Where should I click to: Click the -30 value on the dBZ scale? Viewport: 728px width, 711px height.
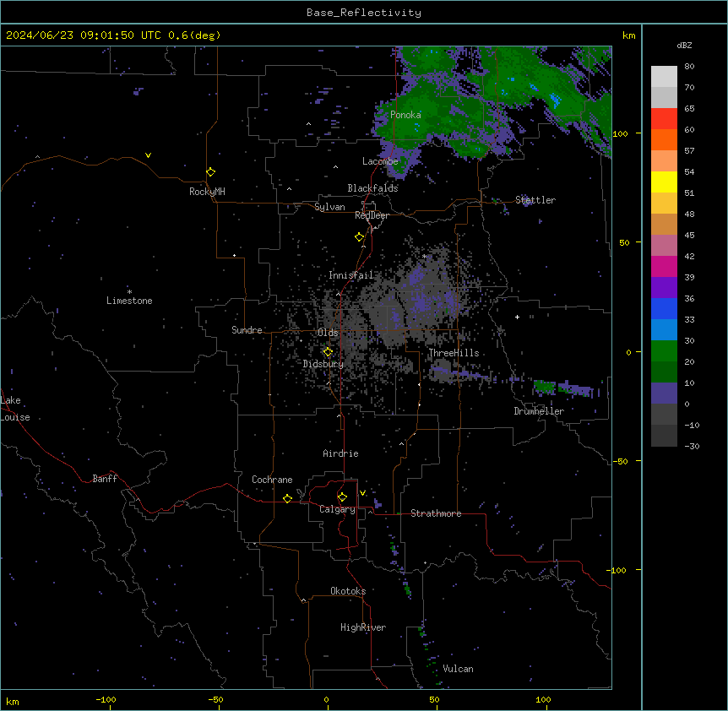coord(692,446)
